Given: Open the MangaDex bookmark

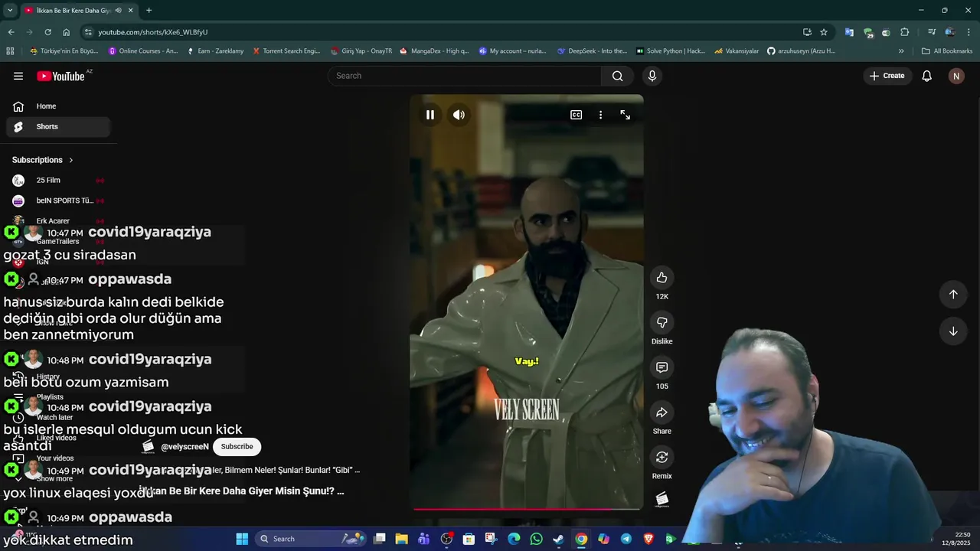Looking at the screenshot, I should tap(434, 51).
